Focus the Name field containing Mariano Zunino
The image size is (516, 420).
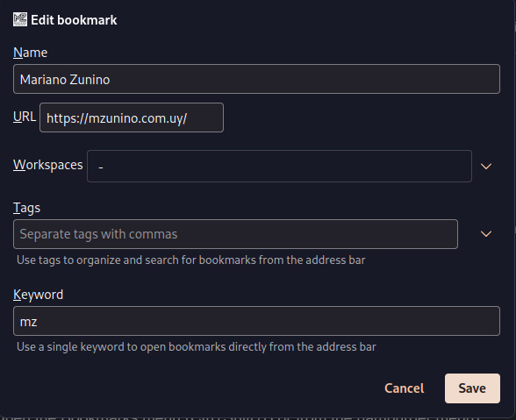coord(256,79)
